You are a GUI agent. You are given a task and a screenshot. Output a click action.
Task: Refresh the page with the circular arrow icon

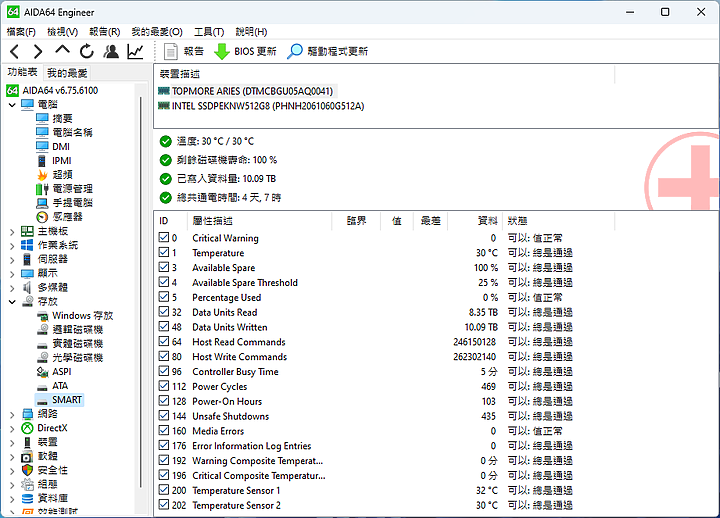[86, 51]
